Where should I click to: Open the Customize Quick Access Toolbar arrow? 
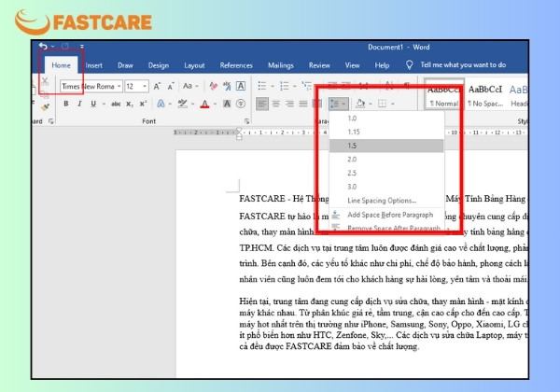tap(82, 47)
